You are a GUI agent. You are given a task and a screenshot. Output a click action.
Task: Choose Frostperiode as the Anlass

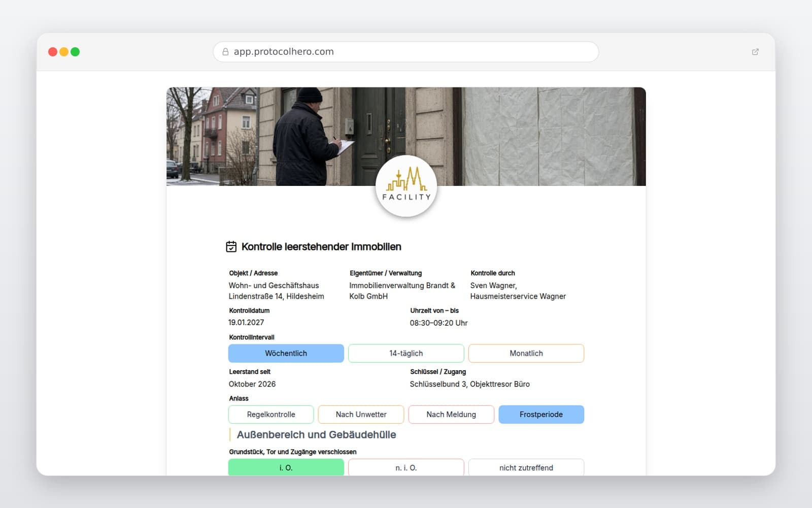tap(542, 415)
